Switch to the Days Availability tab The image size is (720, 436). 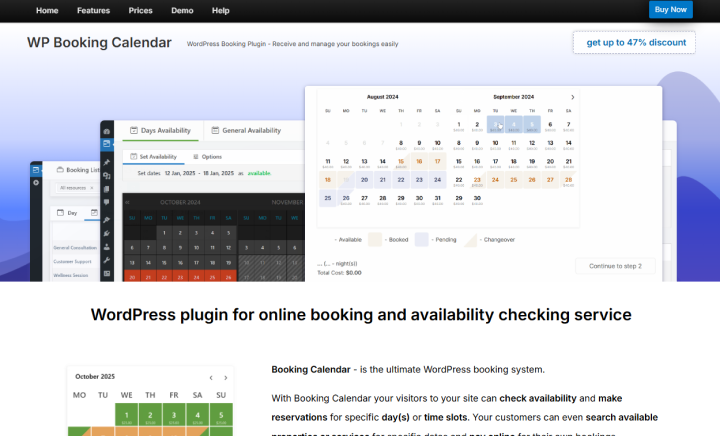pyautogui.click(x=160, y=130)
